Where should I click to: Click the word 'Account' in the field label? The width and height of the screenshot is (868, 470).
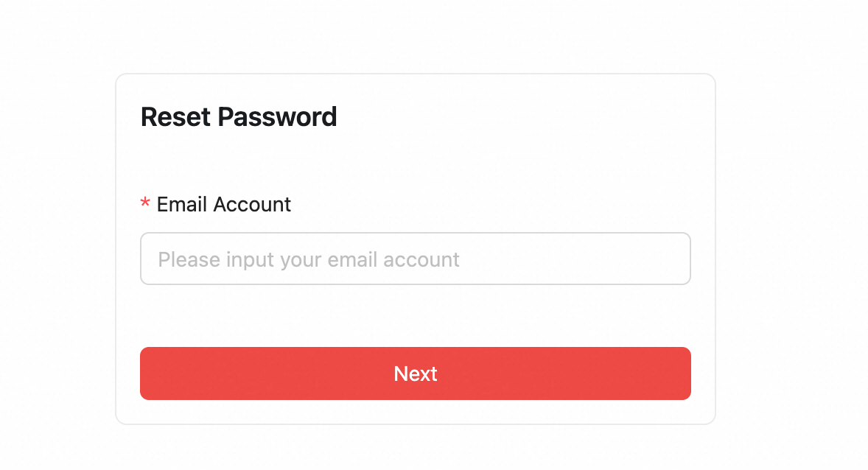click(252, 204)
